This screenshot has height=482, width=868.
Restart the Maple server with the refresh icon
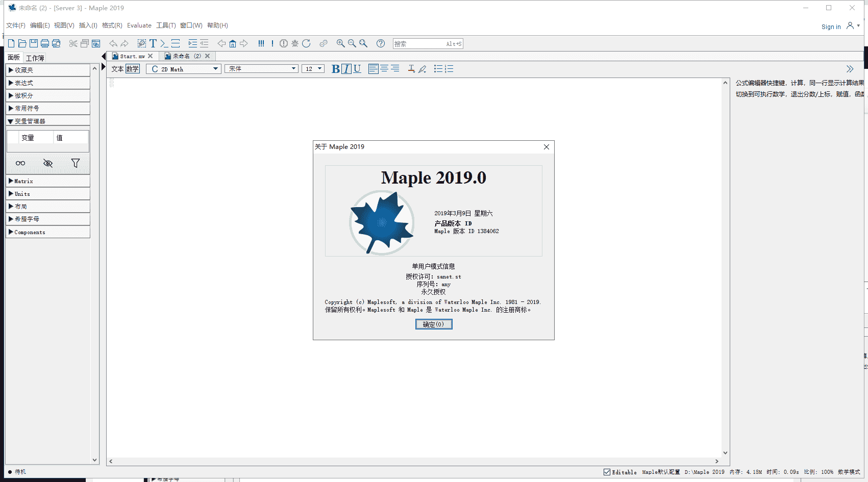[x=306, y=43]
